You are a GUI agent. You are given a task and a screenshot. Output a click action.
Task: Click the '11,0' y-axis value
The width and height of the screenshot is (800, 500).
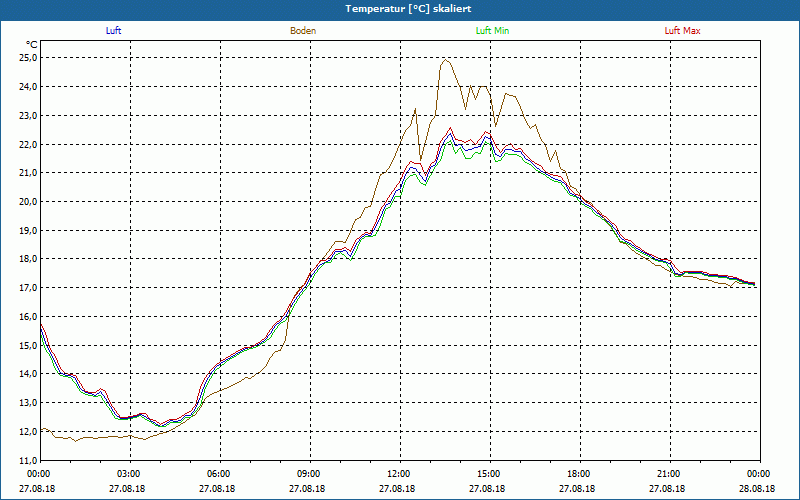coord(28,460)
